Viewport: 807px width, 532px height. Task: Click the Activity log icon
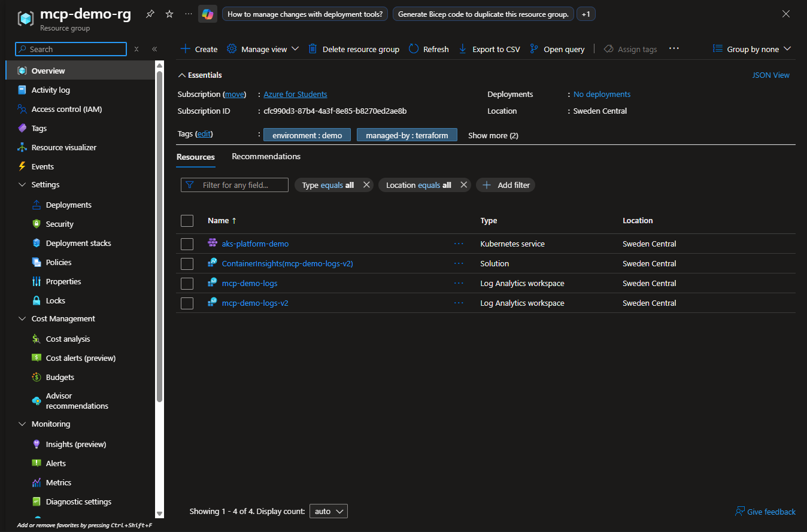click(x=22, y=90)
